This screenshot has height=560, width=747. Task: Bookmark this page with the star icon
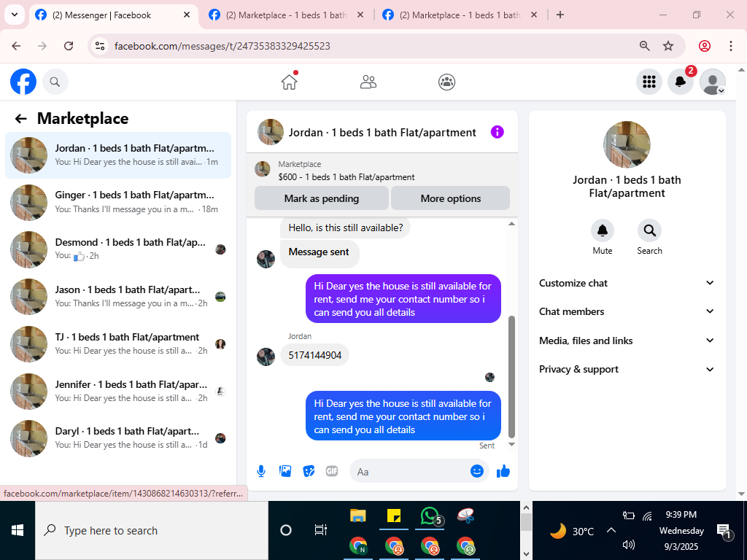click(668, 46)
